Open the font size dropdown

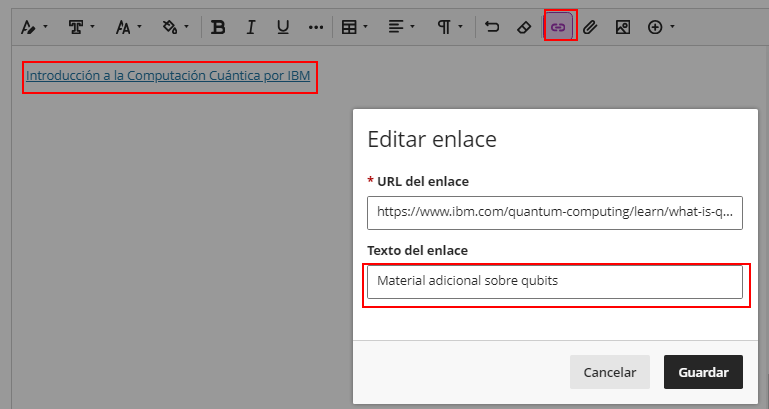click(129, 27)
